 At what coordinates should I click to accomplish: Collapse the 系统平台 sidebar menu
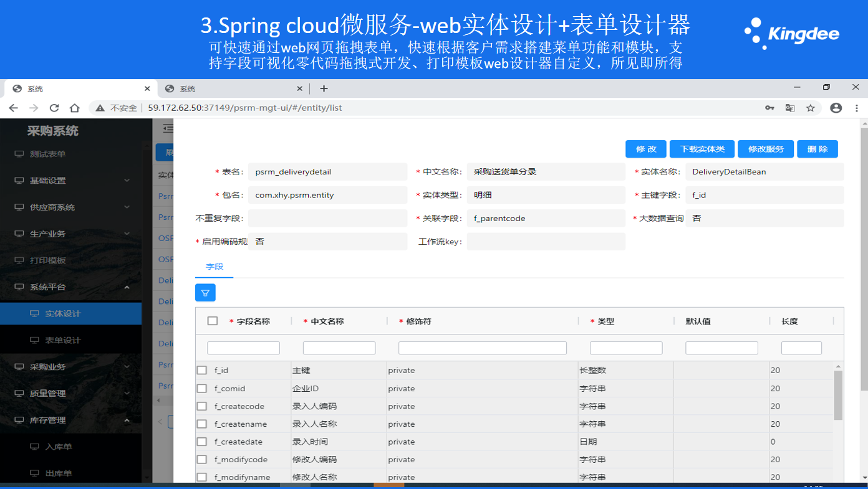[x=70, y=287]
